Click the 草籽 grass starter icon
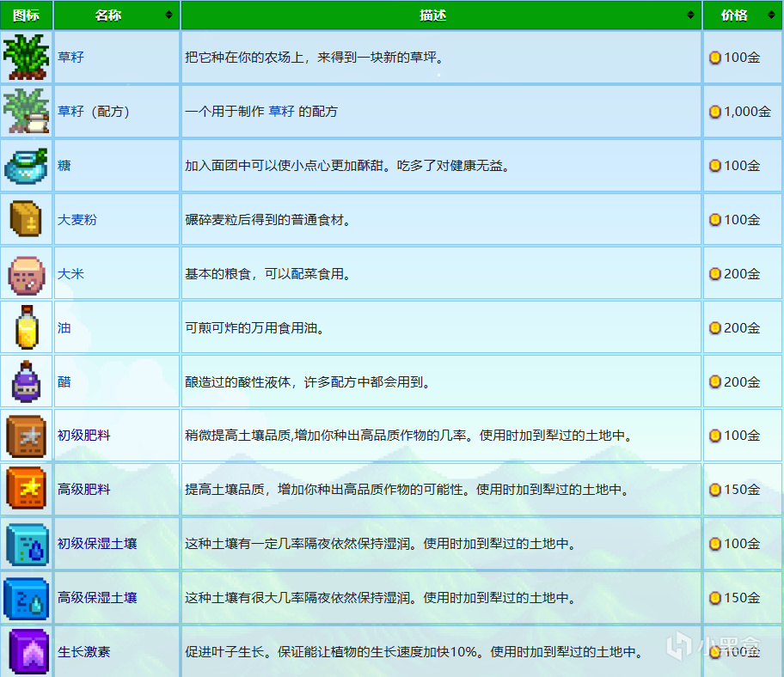 26,57
